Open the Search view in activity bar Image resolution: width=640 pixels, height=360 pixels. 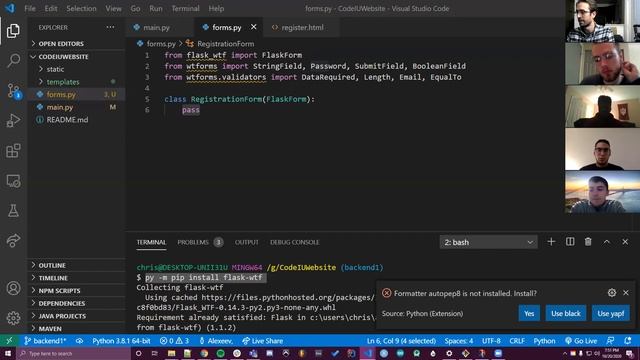point(13,61)
